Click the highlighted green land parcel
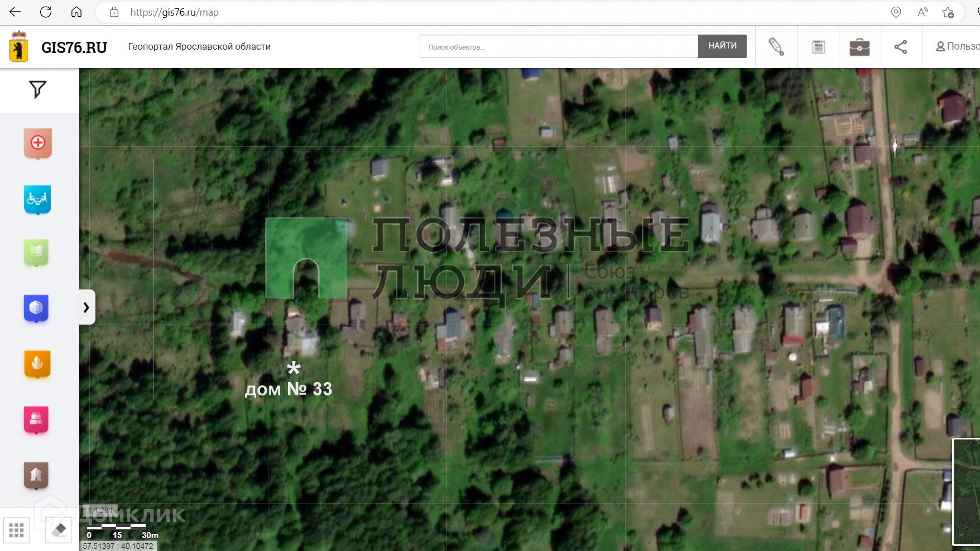Viewport: 980px width, 551px height. click(x=306, y=258)
